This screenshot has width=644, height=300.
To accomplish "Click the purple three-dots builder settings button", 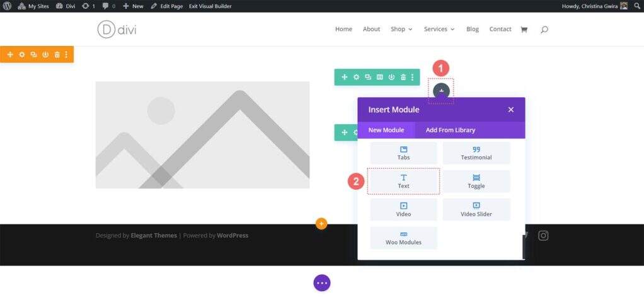I will (322, 283).
